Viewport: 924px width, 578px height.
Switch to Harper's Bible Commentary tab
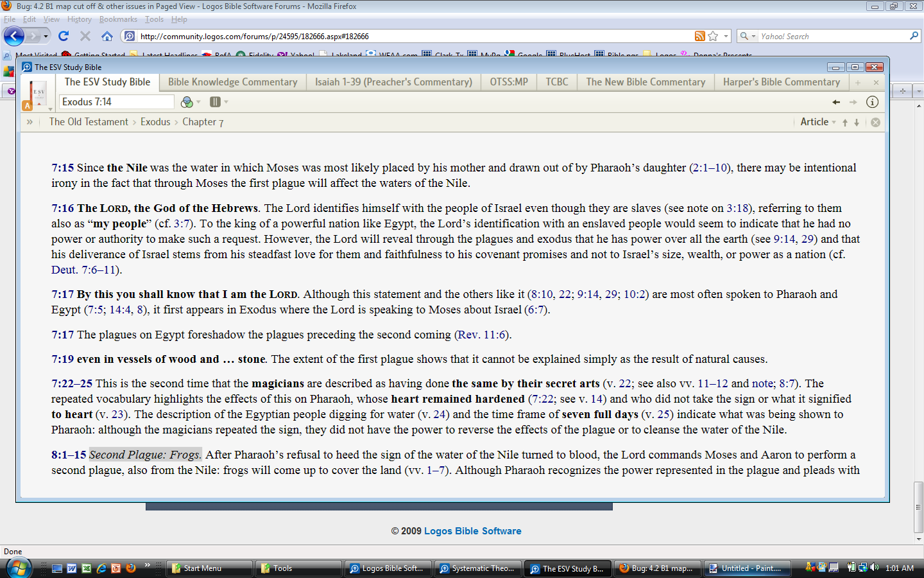pos(782,82)
